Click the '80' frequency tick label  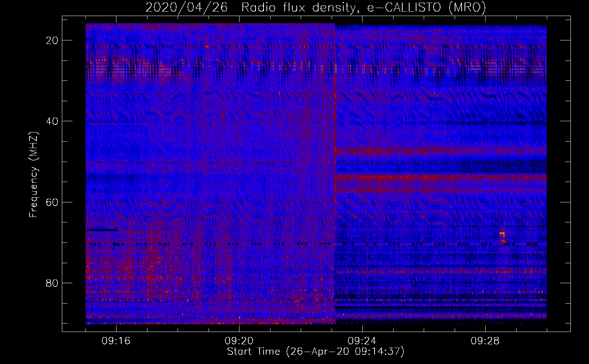pyautogui.click(x=52, y=283)
